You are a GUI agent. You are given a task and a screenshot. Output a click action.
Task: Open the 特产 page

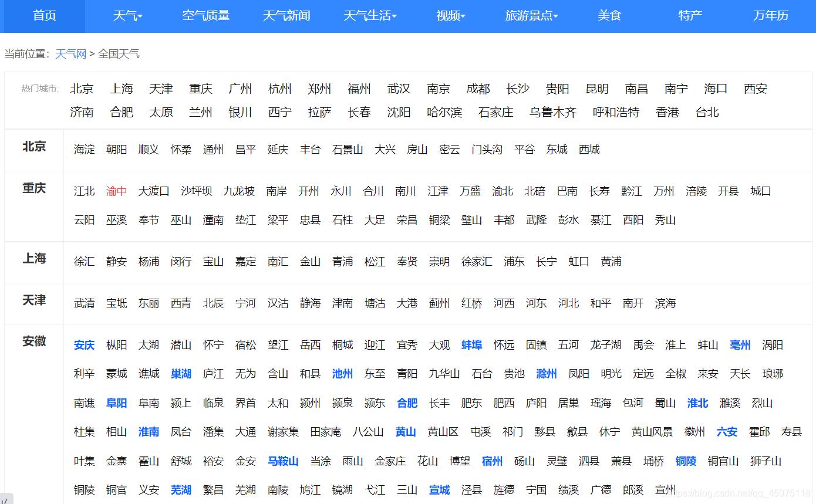pos(689,16)
